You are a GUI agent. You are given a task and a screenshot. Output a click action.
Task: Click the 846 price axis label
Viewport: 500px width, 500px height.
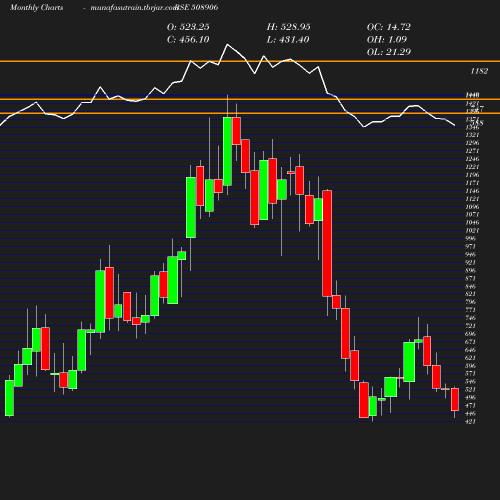[470, 287]
